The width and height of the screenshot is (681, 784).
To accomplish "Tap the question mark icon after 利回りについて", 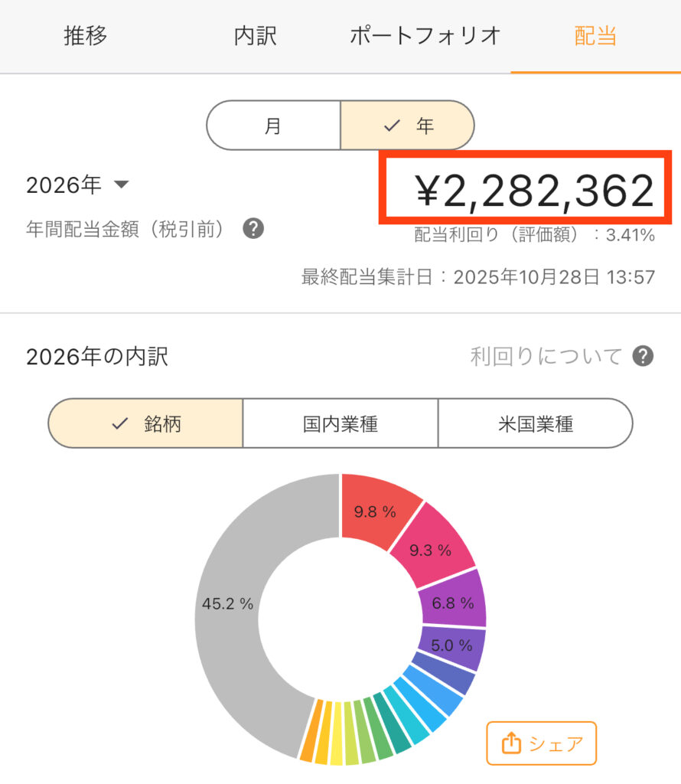I will click(x=643, y=356).
